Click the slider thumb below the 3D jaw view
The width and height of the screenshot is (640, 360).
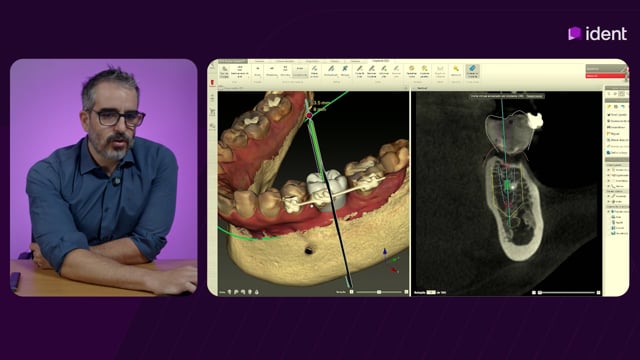(379, 292)
